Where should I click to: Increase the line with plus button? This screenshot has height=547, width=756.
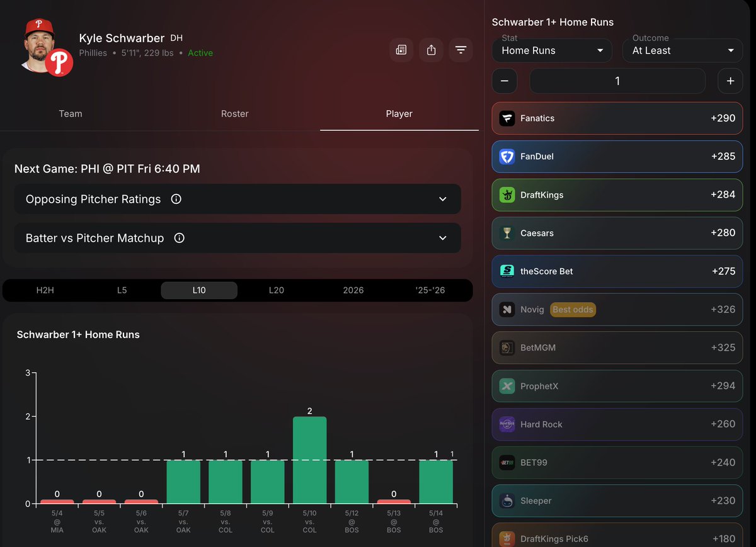click(x=730, y=81)
